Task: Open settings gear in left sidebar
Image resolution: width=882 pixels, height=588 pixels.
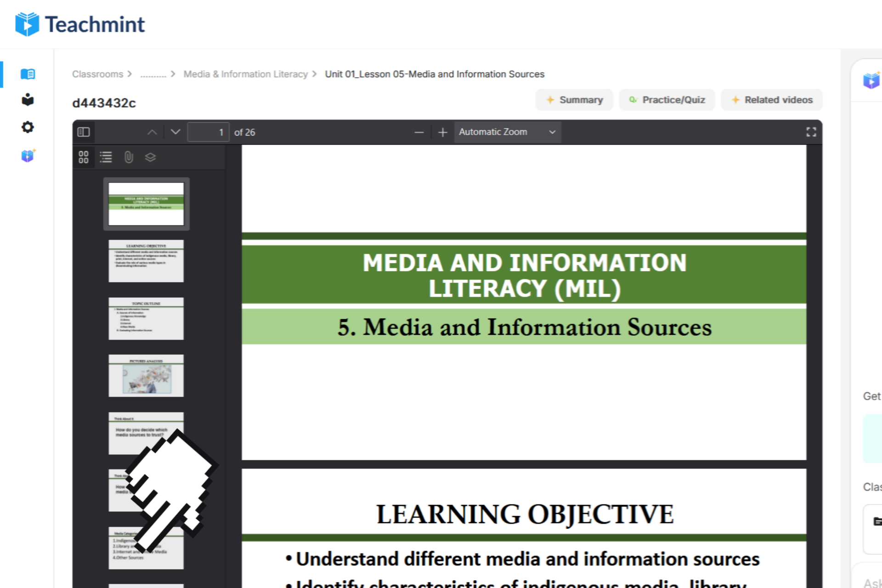Action: (x=28, y=127)
